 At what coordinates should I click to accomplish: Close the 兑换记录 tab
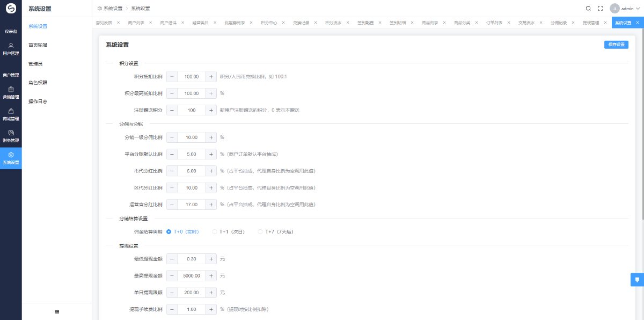point(316,23)
